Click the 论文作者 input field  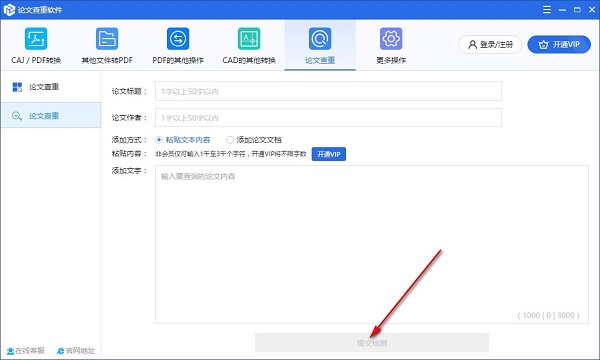[x=328, y=117]
